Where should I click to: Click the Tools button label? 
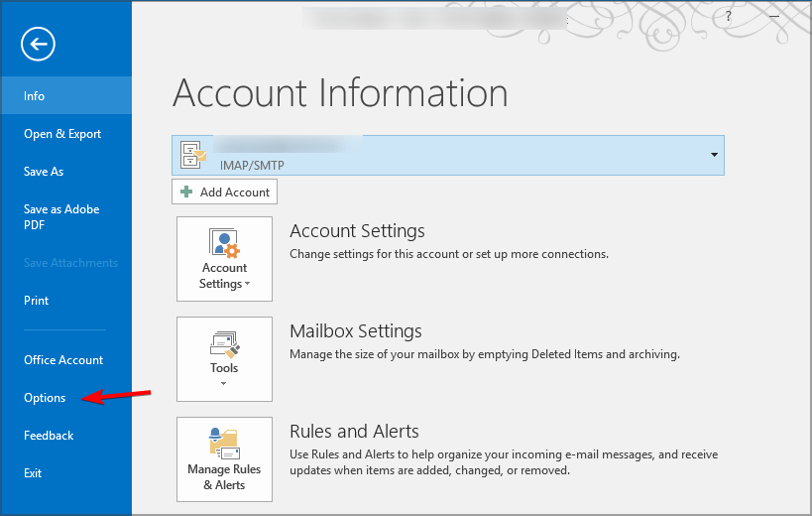224,368
